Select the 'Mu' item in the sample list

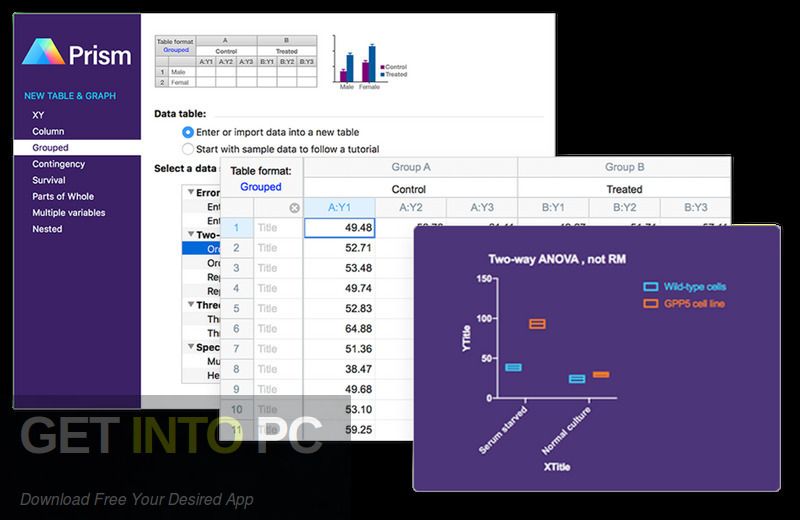[x=202, y=361]
